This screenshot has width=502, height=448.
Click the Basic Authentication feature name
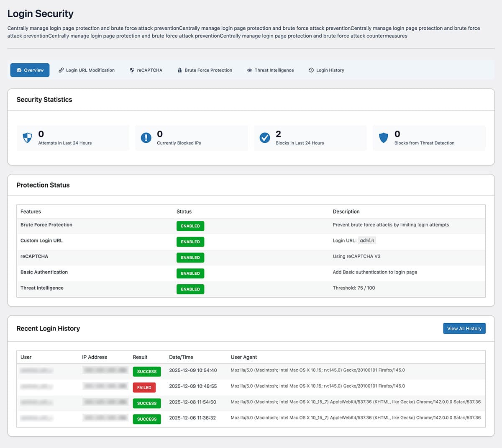point(44,272)
